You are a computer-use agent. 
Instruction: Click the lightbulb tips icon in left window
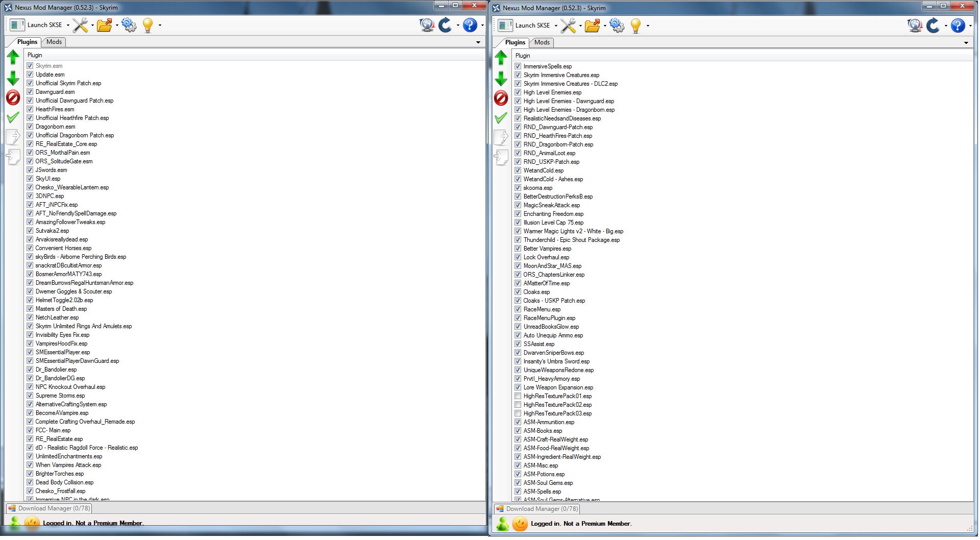148,25
